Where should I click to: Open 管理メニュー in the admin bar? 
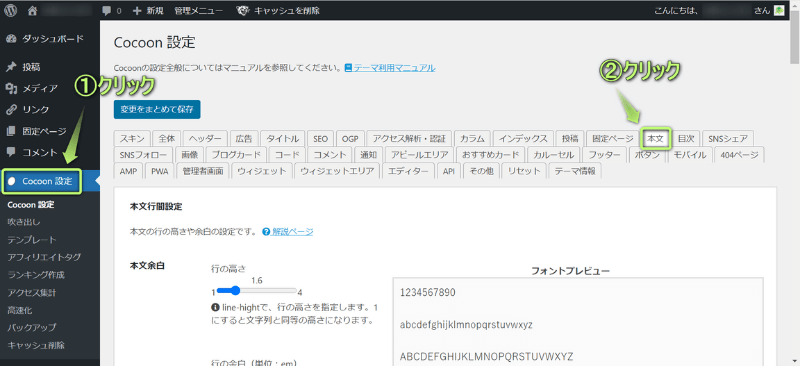[x=198, y=10]
